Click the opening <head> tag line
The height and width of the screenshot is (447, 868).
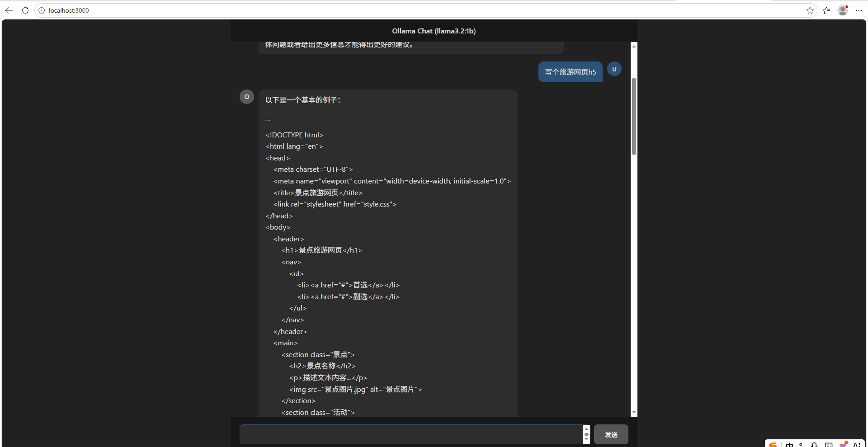coord(278,158)
